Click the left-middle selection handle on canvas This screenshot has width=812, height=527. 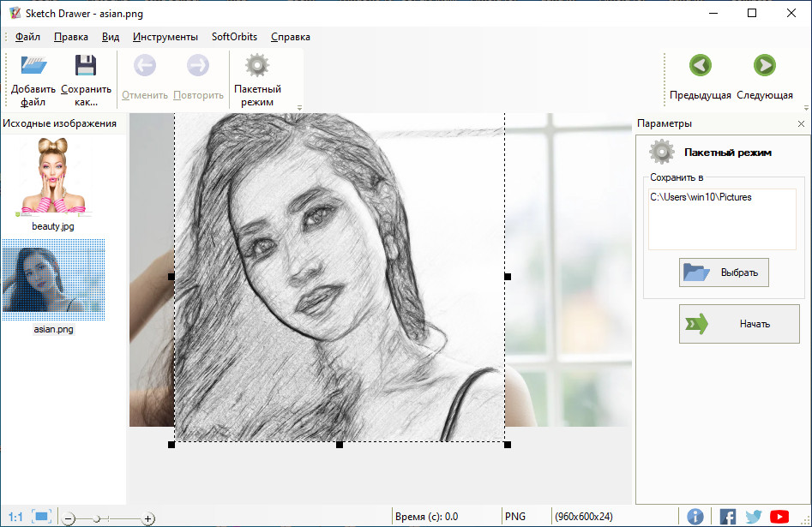pos(171,277)
